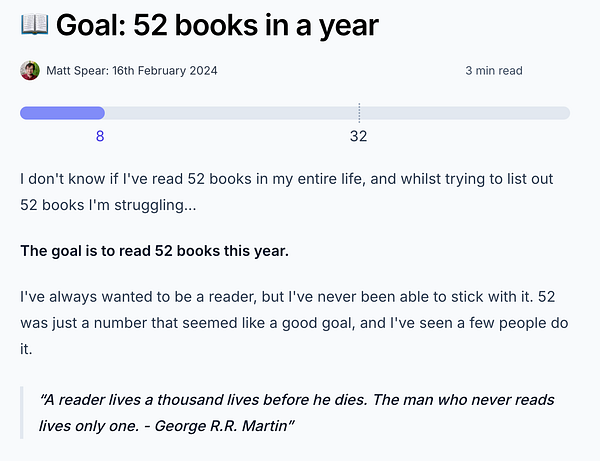Click the first paragraph about 52 books
600x461 pixels.
pyautogui.click(x=287, y=192)
